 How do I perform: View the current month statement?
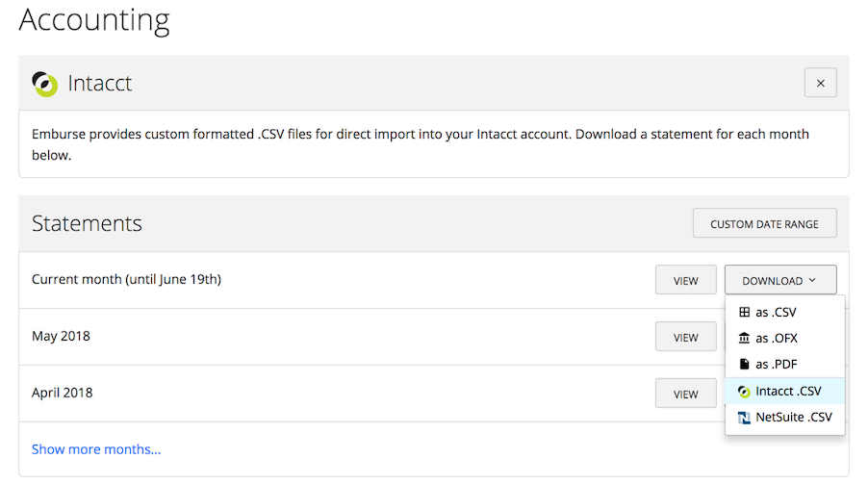pos(685,281)
